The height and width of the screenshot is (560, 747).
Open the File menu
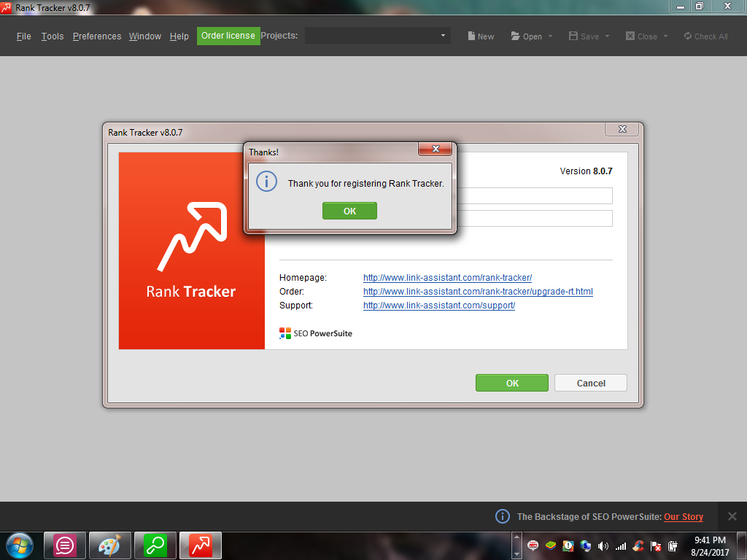tap(24, 36)
